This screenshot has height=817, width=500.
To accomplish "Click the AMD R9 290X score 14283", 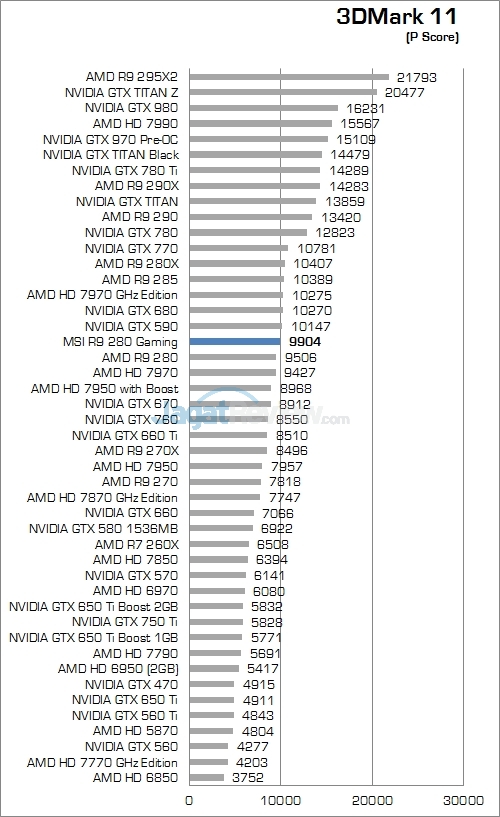I will (x=349, y=187).
